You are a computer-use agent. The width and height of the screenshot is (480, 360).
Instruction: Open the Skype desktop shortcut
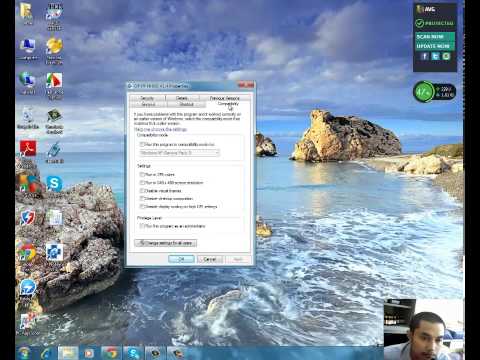[54, 184]
